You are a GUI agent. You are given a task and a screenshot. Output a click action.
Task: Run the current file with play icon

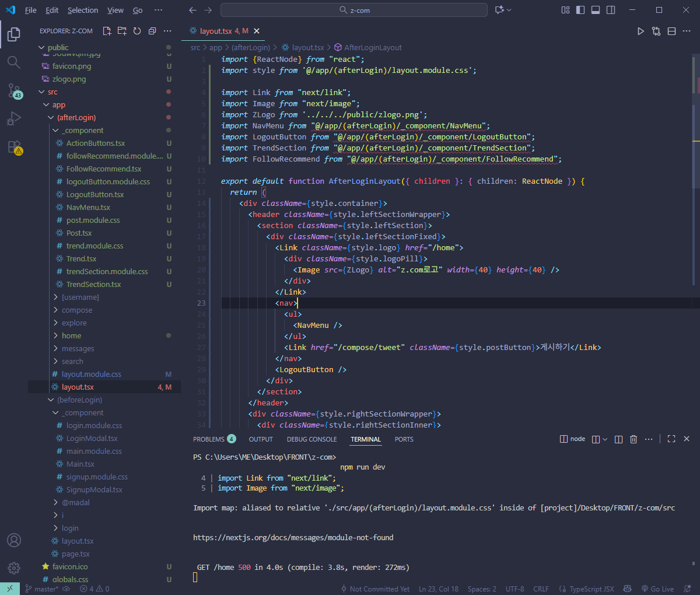(640, 31)
